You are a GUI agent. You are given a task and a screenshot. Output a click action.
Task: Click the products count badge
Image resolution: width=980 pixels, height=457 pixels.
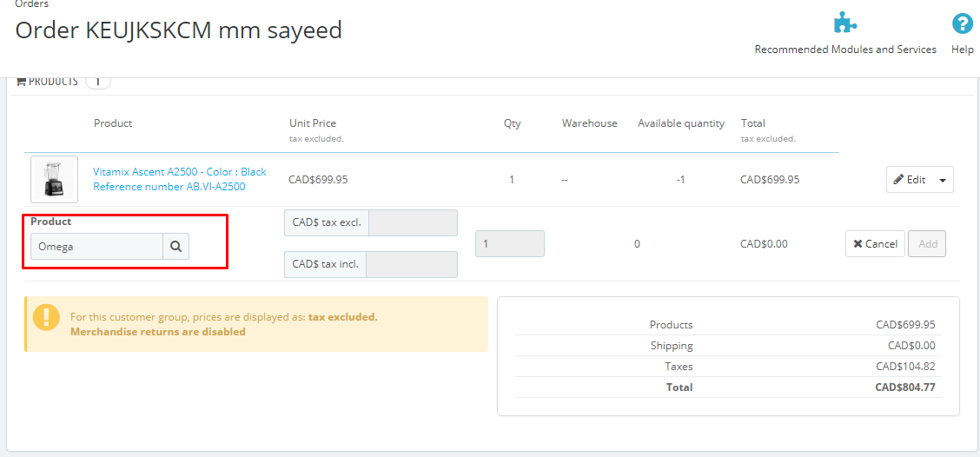[97, 81]
